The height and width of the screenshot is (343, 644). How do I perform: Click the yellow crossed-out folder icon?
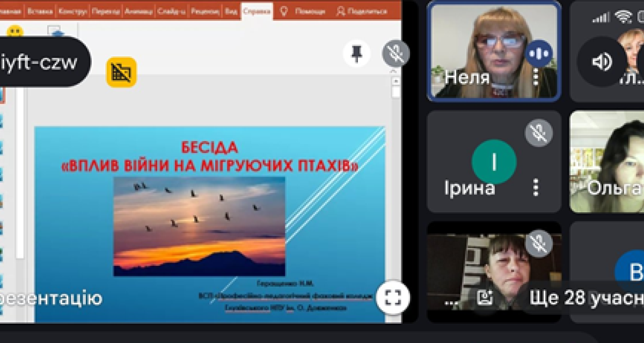121,72
